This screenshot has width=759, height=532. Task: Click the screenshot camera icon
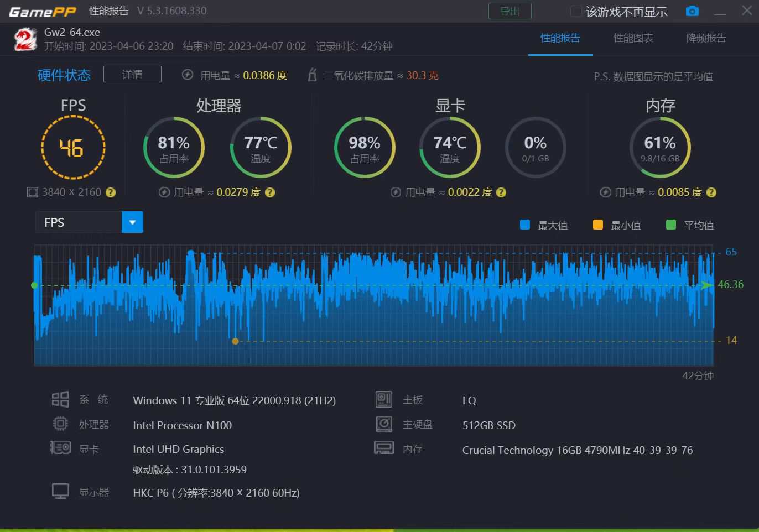692,11
